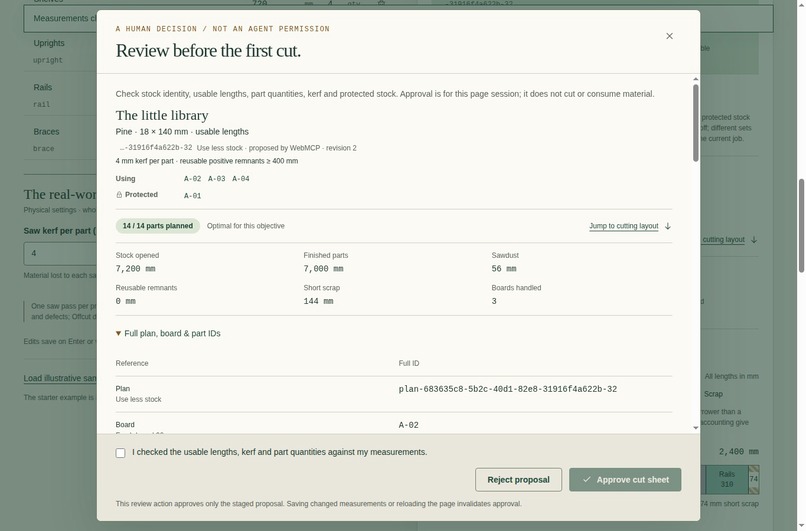Click the 14 / 14 parts planned badge
Image resolution: width=806 pixels, height=531 pixels.
pyautogui.click(x=157, y=226)
